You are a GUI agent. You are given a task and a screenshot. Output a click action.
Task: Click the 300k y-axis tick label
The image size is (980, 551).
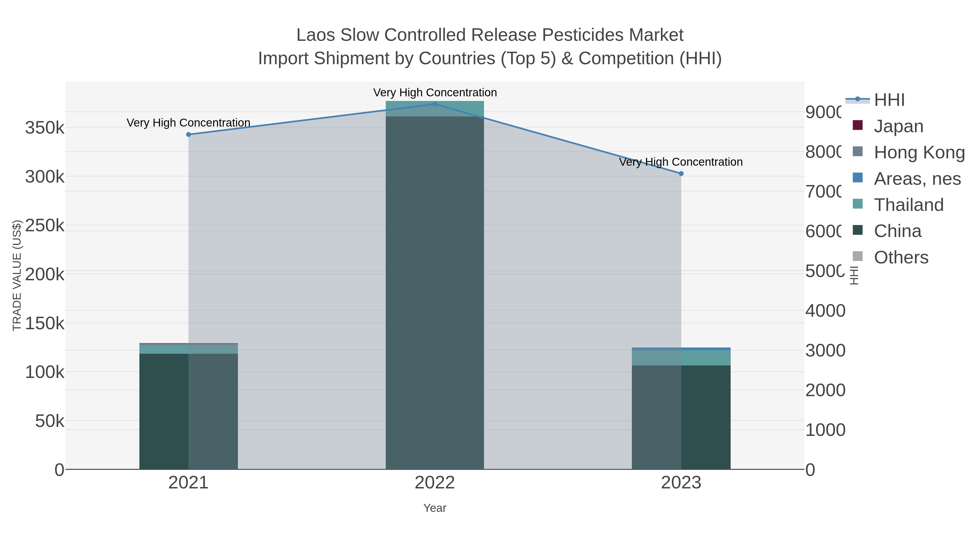45,177
